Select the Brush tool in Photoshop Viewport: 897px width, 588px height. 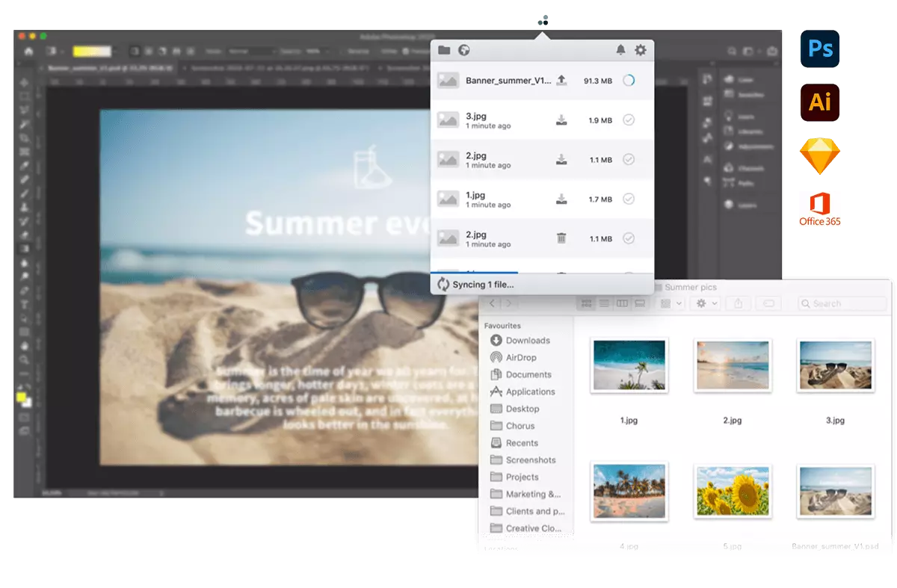click(x=24, y=192)
